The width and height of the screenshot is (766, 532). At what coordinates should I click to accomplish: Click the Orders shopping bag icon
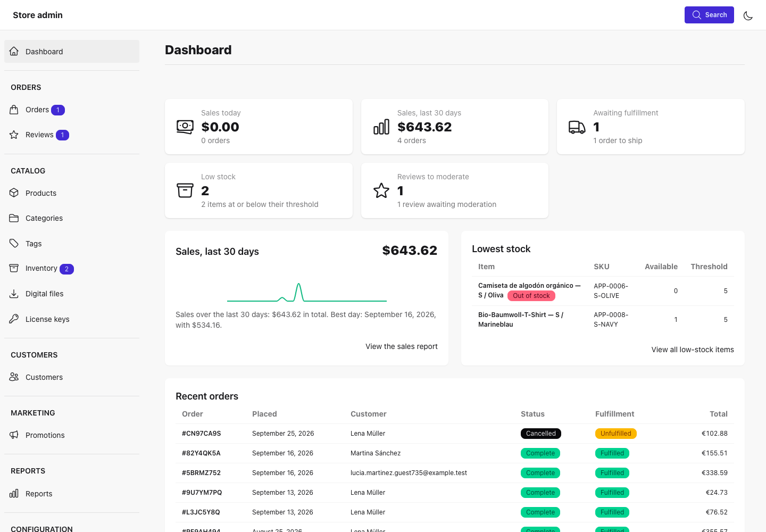tap(14, 110)
